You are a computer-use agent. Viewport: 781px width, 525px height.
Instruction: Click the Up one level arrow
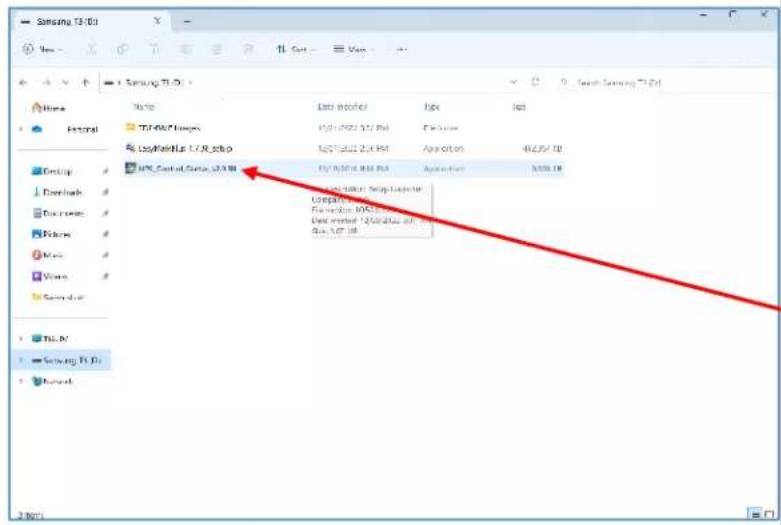coord(86,83)
